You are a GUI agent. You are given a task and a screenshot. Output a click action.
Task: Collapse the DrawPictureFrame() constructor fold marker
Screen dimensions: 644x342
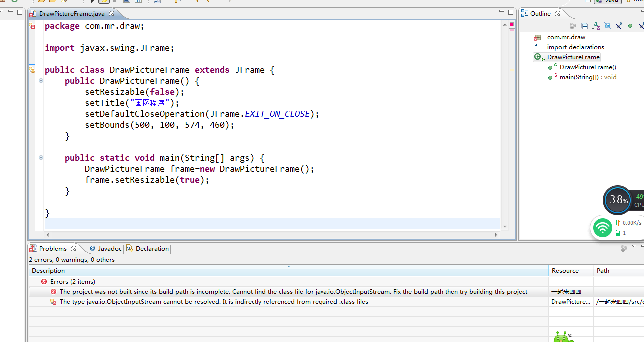41,81
